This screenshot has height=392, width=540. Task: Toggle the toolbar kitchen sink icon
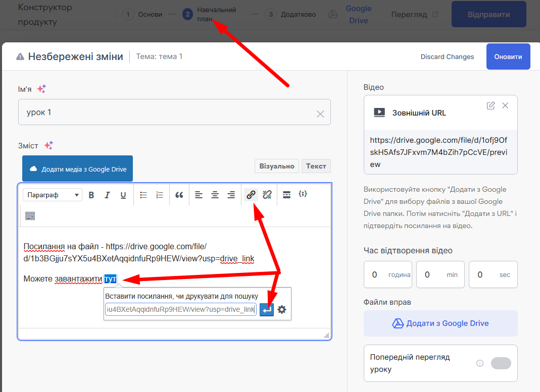pyautogui.click(x=30, y=216)
